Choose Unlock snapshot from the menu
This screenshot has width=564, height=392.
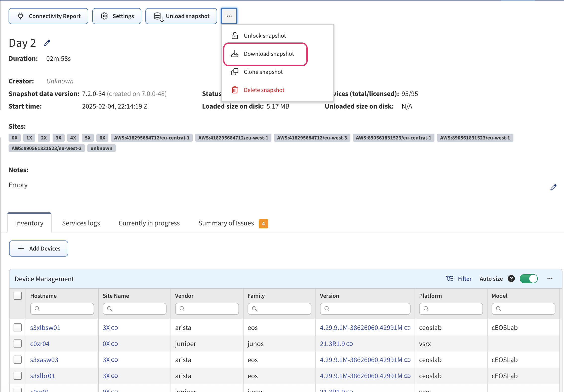coord(265,36)
